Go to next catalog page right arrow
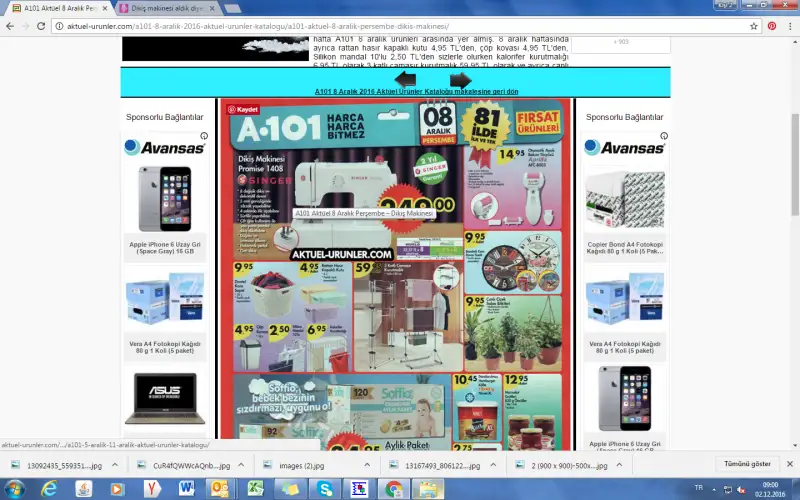 (460, 80)
